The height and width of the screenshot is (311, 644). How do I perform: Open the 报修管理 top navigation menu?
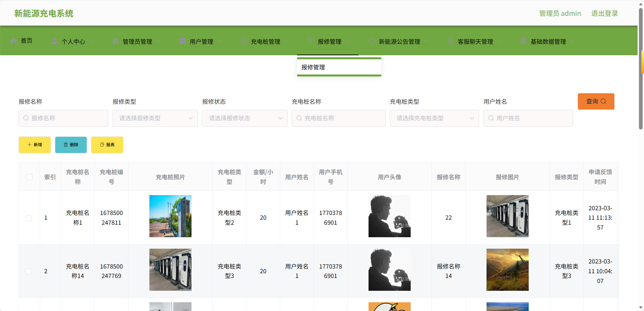point(328,41)
